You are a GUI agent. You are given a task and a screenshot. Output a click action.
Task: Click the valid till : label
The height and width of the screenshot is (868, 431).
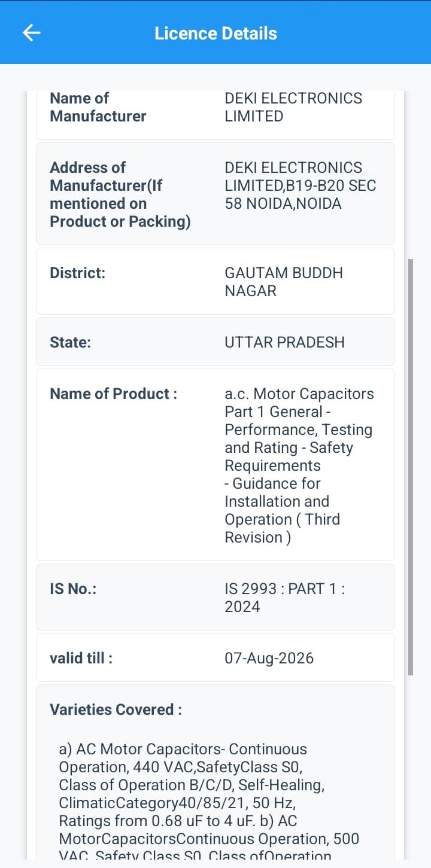click(x=81, y=658)
